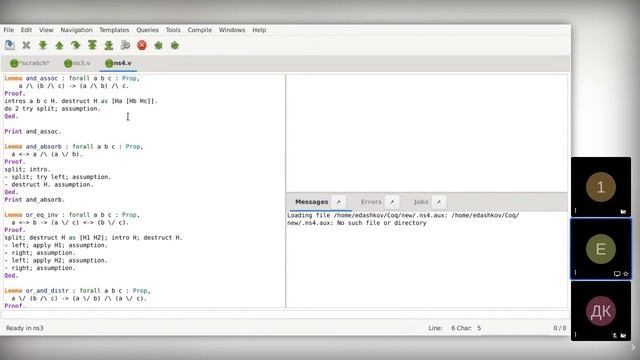
Task: Detach Messages panel with arrow button
Action: (x=338, y=202)
